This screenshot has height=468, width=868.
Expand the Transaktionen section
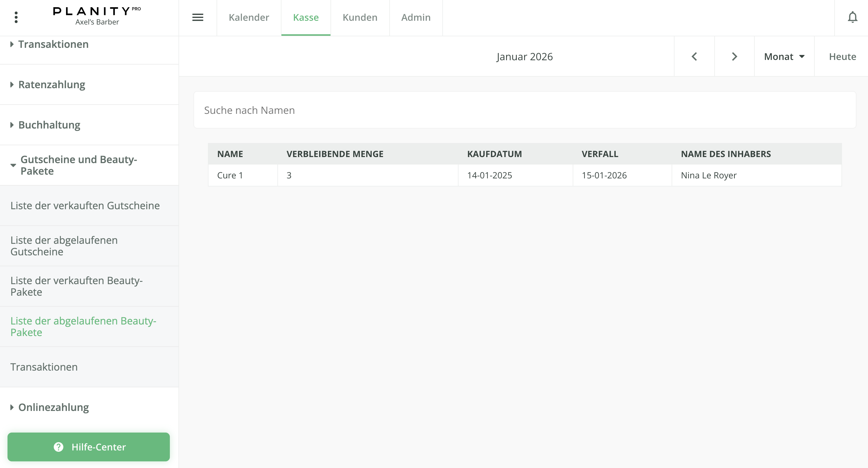pos(53,44)
